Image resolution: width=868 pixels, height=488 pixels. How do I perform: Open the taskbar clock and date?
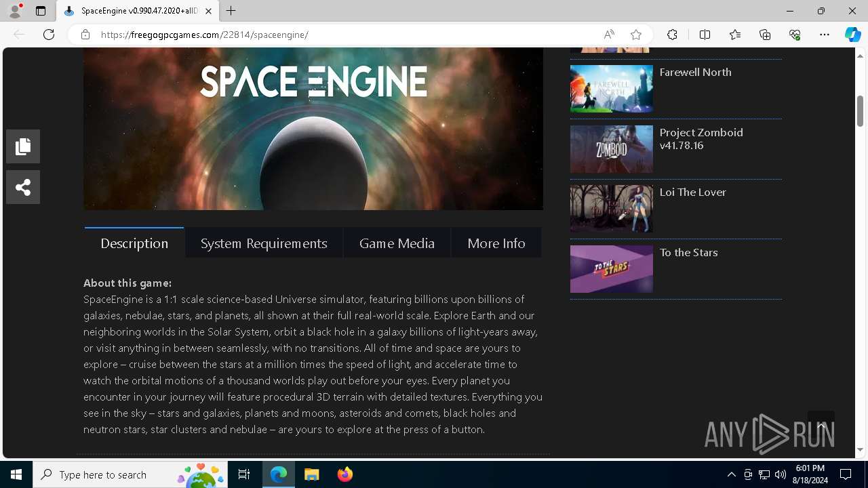point(810,474)
